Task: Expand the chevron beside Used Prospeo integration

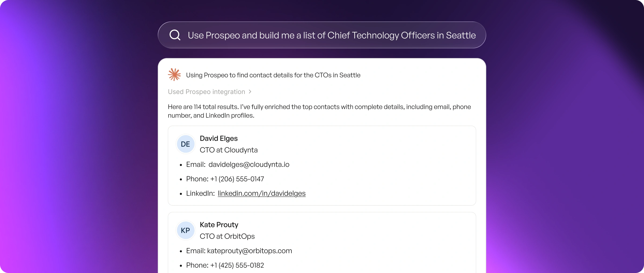Action: click(x=250, y=92)
